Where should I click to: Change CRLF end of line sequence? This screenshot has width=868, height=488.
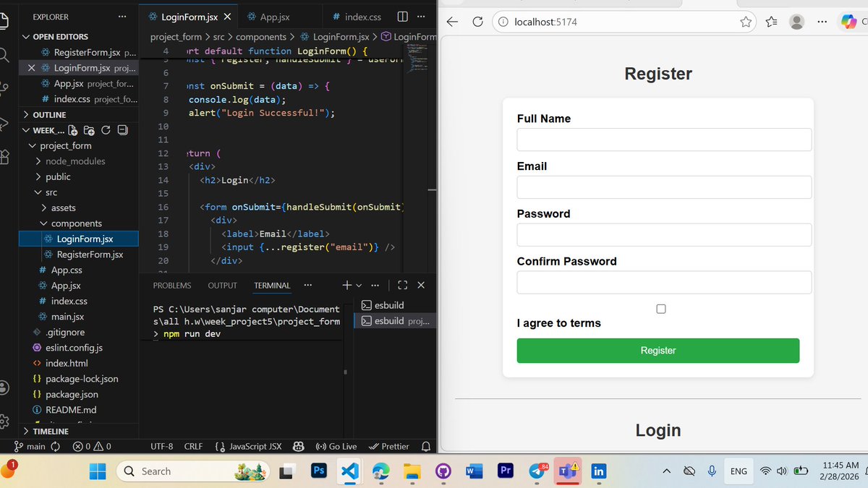tap(193, 447)
